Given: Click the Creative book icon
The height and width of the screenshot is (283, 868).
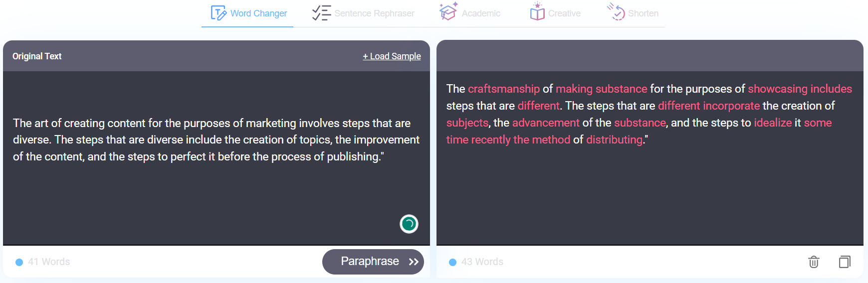Looking at the screenshot, I should click(x=537, y=12).
